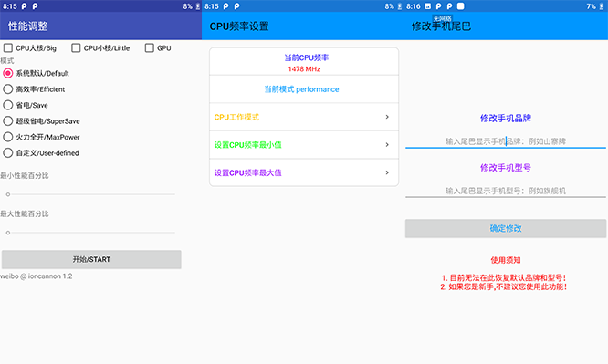Click the CPU频率设置 title text
Viewport: 608px width, 364px height.
click(x=239, y=26)
